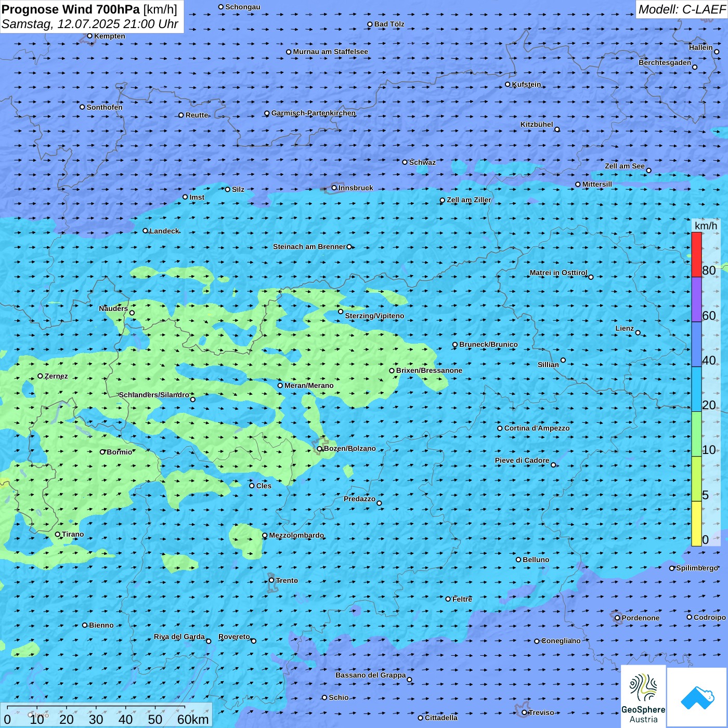The width and height of the screenshot is (728, 728).
Task: Click the Kitzbühel label
Action: point(537,124)
